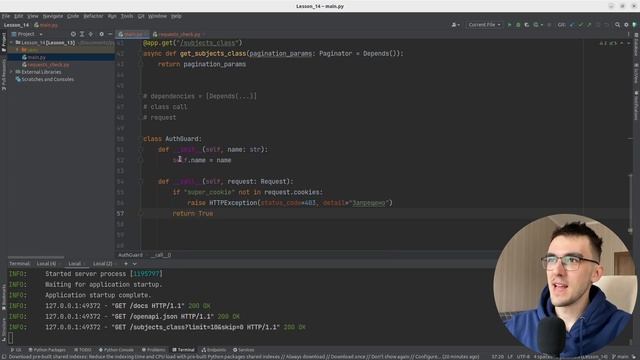Open the Notifications right stripe

tap(636, 105)
